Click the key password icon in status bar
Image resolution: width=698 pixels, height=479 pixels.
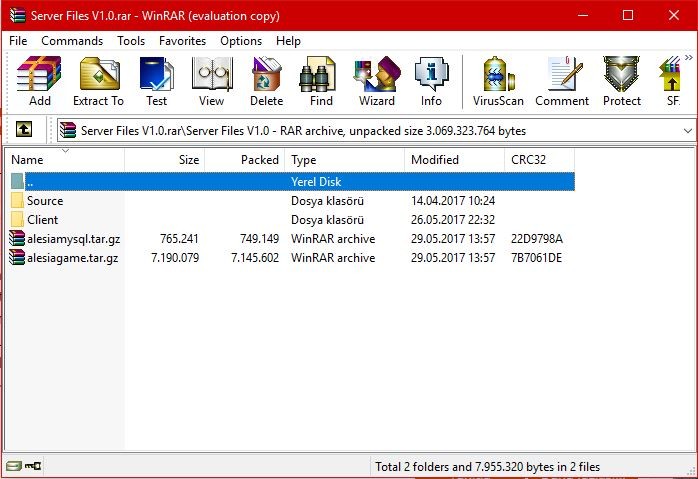pyautogui.click(x=33, y=466)
